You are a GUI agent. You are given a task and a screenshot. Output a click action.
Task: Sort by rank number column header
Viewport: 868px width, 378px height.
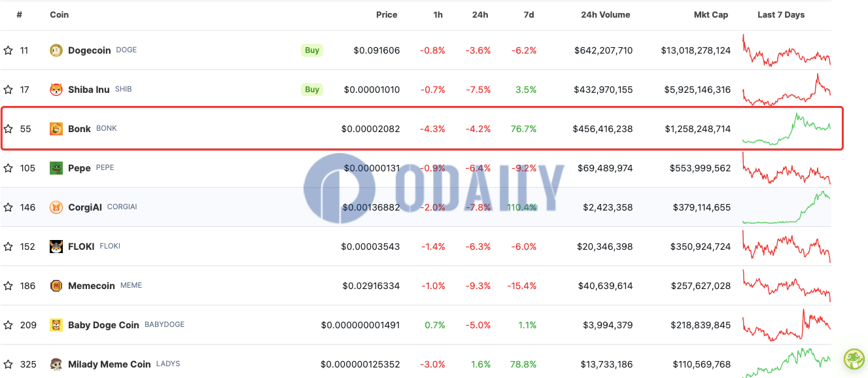tap(20, 14)
